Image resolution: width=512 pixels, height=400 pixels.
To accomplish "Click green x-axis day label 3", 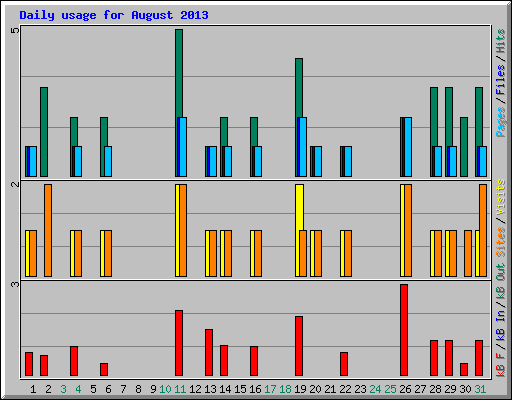I will [63, 389].
